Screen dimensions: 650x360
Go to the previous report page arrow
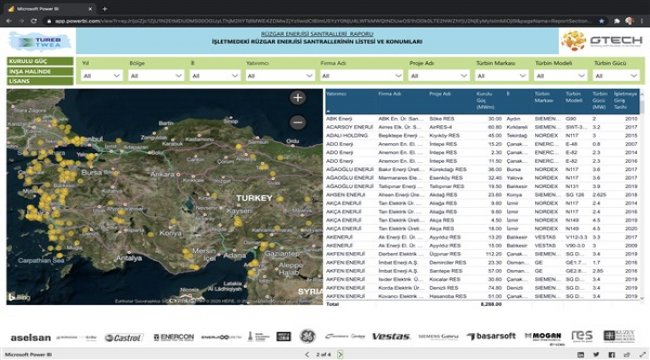pos(307,354)
